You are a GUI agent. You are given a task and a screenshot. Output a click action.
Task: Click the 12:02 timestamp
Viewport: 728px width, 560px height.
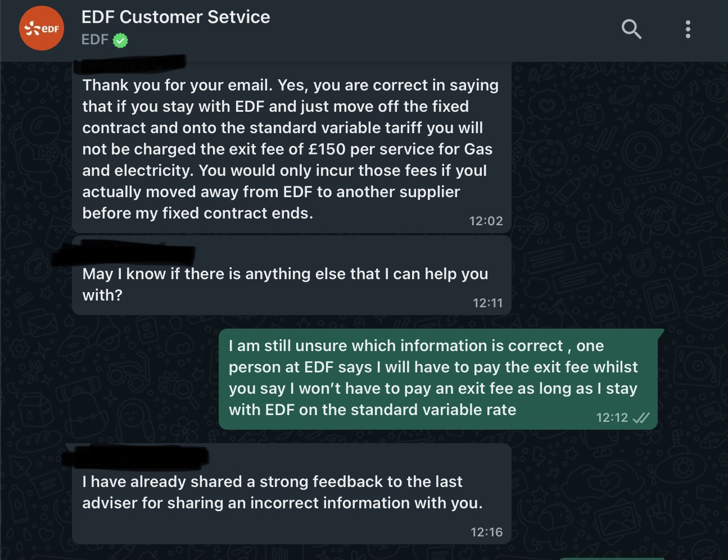click(486, 221)
